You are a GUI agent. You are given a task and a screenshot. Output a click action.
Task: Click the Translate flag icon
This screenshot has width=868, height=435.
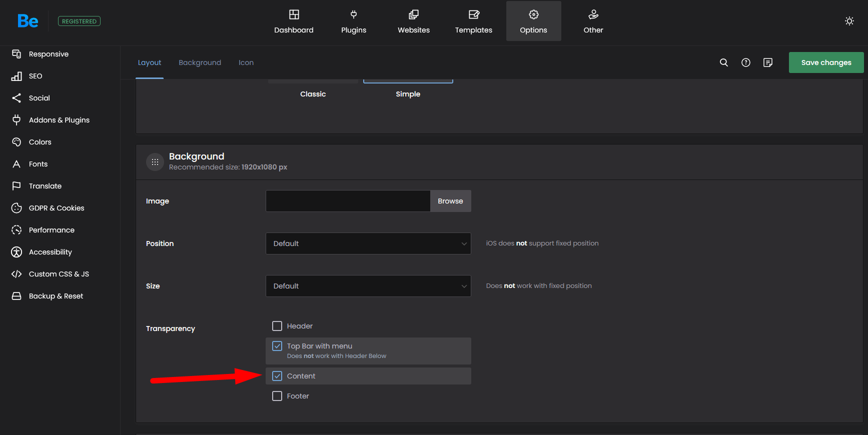point(17,186)
